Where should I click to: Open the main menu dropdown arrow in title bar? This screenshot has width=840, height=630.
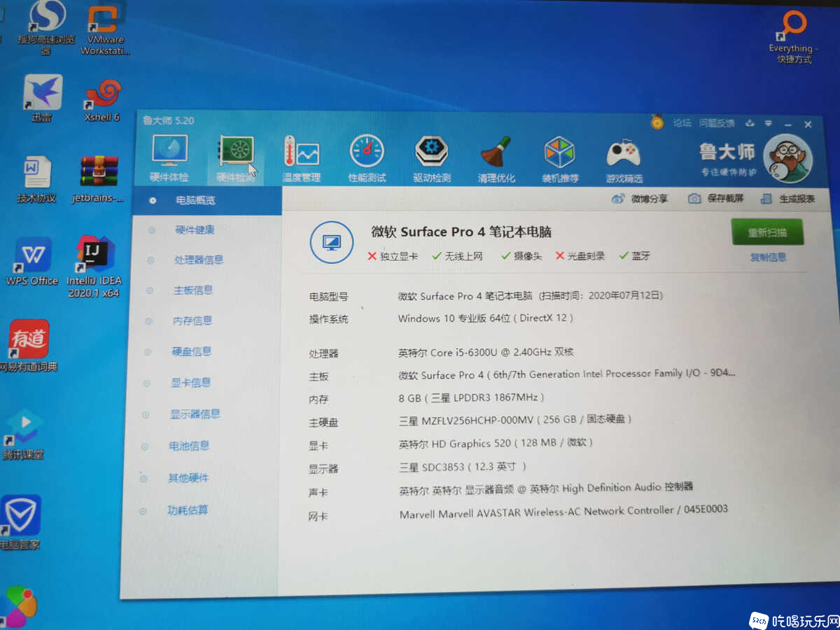(768, 124)
